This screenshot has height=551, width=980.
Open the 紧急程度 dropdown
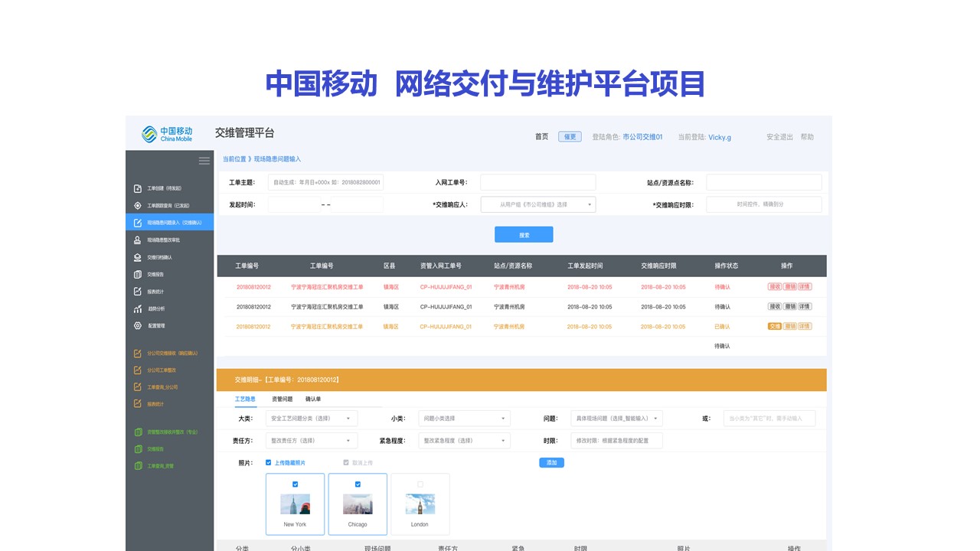[x=464, y=441]
